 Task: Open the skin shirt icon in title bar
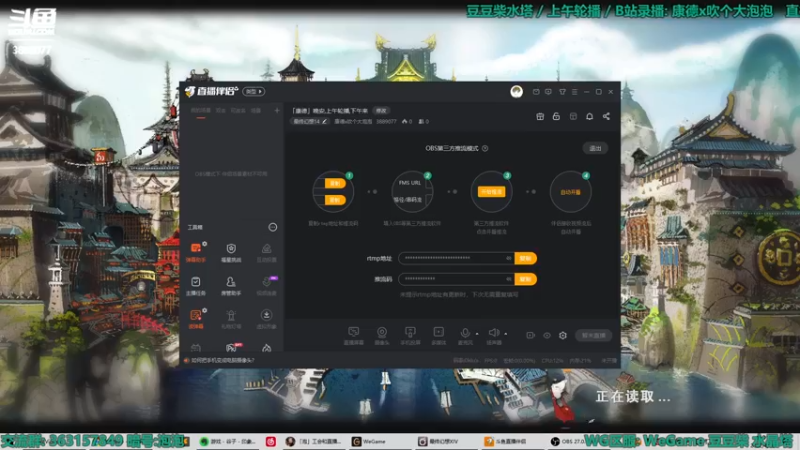pos(562,92)
